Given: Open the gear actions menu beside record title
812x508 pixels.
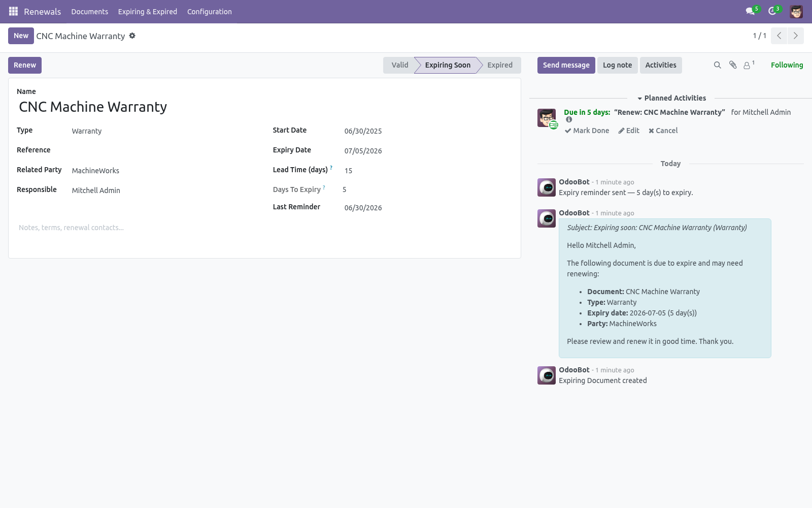Looking at the screenshot, I should 132,36.
